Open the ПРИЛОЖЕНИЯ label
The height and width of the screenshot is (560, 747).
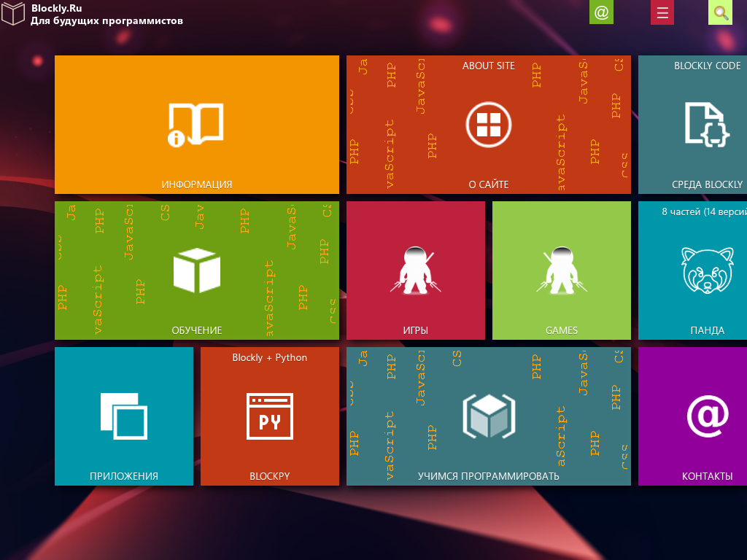point(124,476)
